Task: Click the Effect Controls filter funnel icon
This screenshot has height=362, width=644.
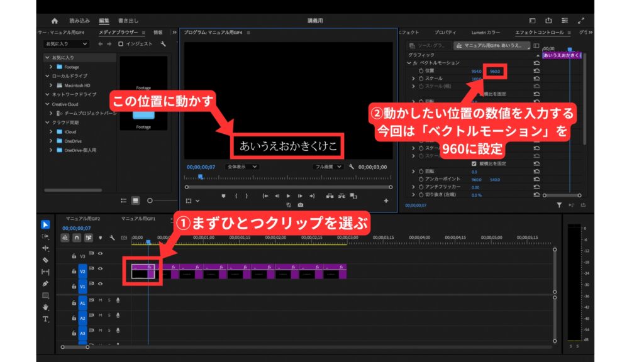Action: tap(559, 205)
